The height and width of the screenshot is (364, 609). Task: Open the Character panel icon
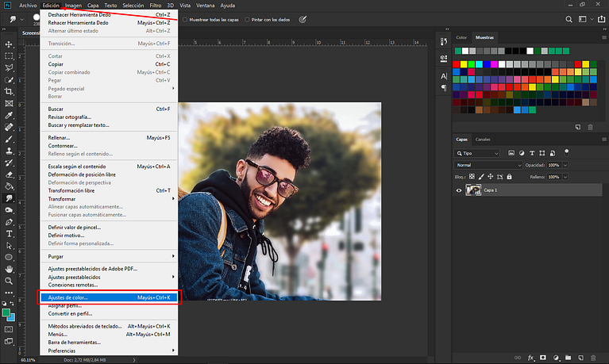point(444,76)
